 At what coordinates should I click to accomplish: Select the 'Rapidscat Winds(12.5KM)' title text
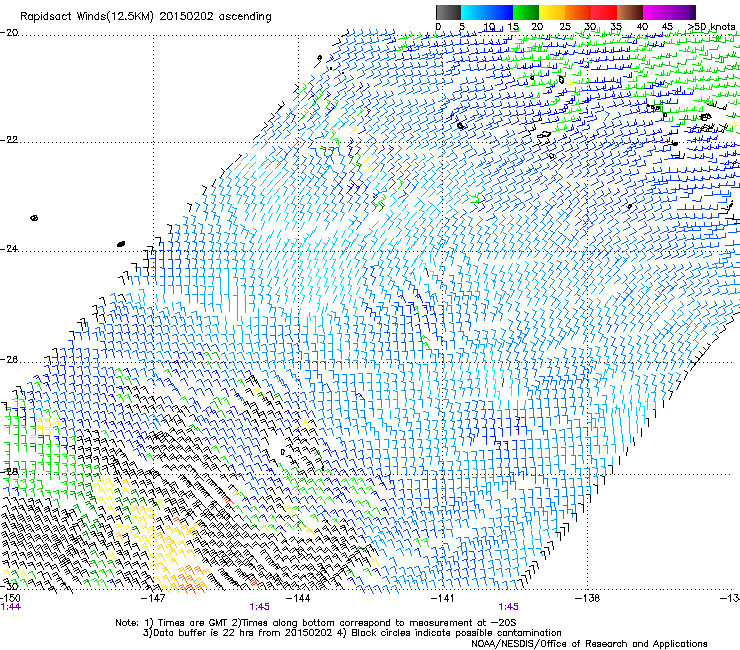click(87, 17)
